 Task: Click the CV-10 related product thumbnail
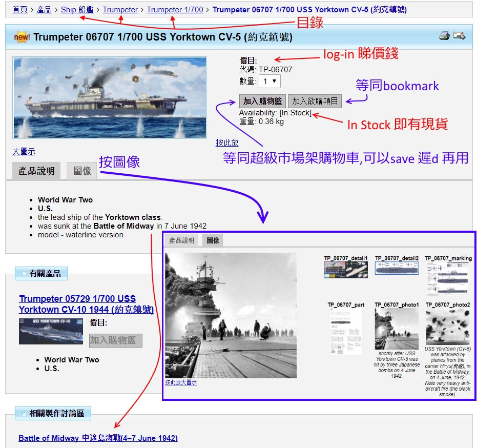[51, 332]
